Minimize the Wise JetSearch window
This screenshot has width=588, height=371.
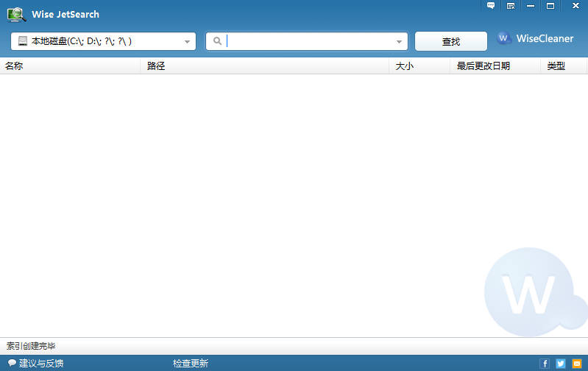click(530, 6)
